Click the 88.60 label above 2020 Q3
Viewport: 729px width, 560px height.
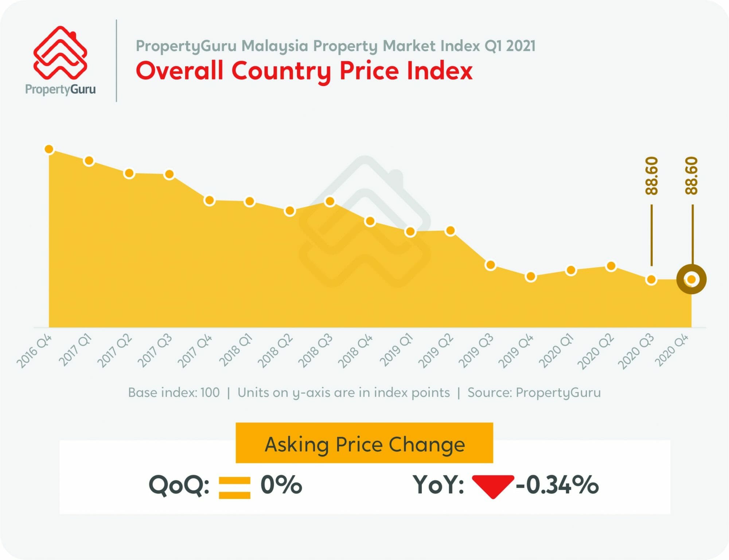click(652, 176)
